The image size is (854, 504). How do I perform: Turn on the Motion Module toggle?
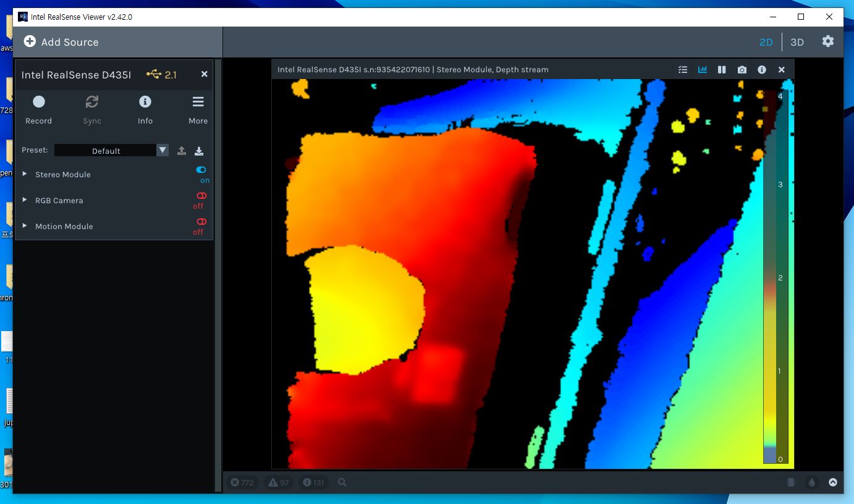coord(201,222)
